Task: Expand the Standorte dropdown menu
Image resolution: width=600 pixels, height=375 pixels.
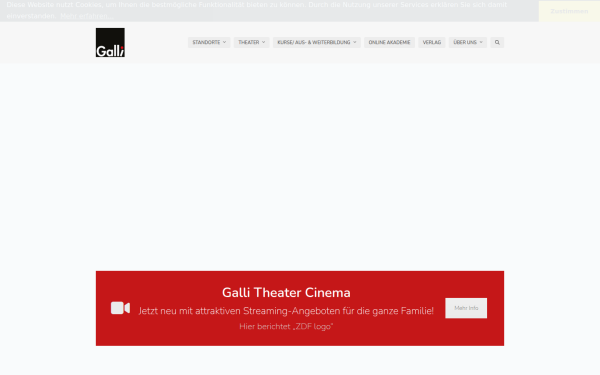Action: pos(209,42)
